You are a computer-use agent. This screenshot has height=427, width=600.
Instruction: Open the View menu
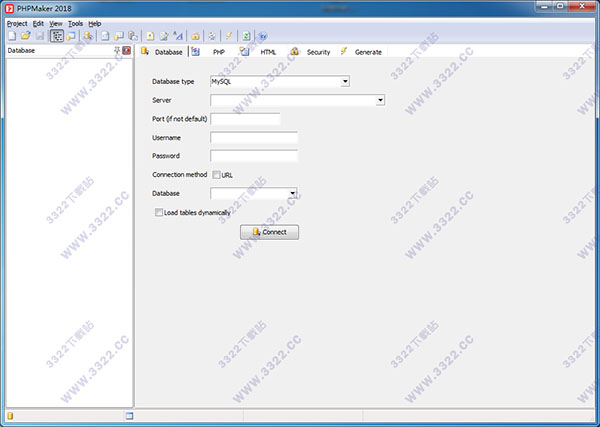tap(56, 24)
